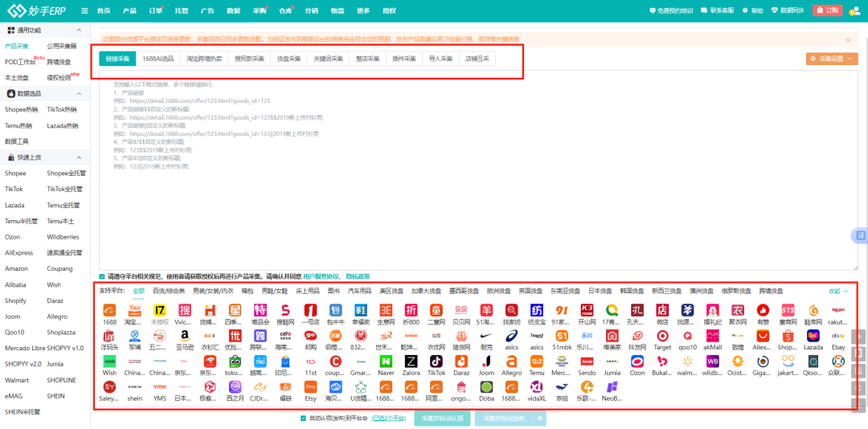868x429 pixels.
Task: Open Shopee全托管 in the sidebar
Action: [x=67, y=174]
